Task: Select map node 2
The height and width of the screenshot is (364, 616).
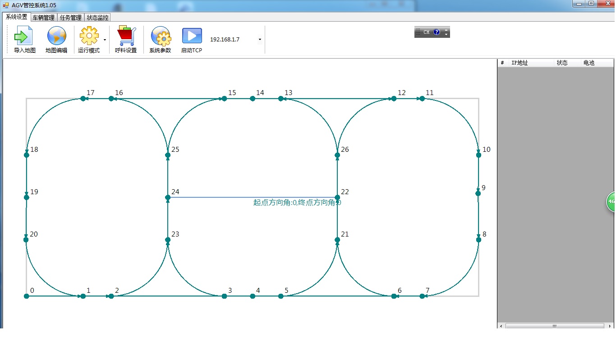Action: pyautogui.click(x=111, y=296)
